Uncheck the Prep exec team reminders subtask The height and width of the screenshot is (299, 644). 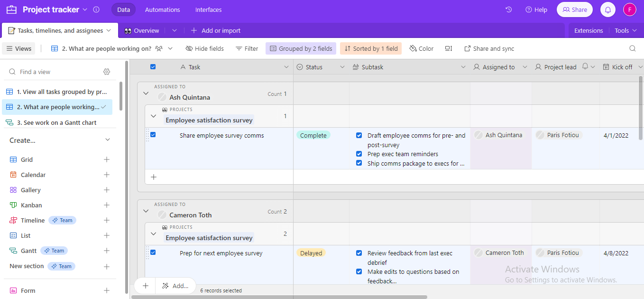pyautogui.click(x=359, y=153)
